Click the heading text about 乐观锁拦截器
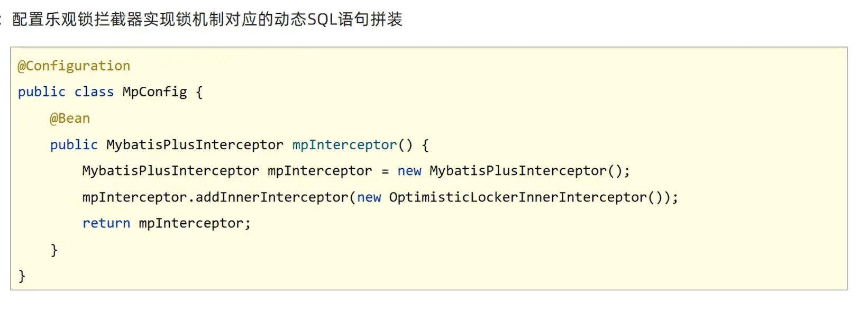 pyautogui.click(x=207, y=20)
